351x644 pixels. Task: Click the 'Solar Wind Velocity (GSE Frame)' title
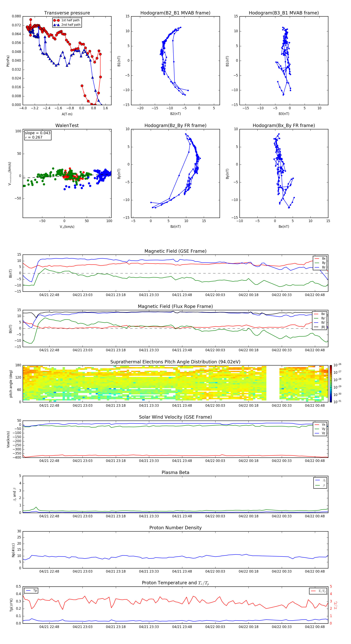coord(175,417)
